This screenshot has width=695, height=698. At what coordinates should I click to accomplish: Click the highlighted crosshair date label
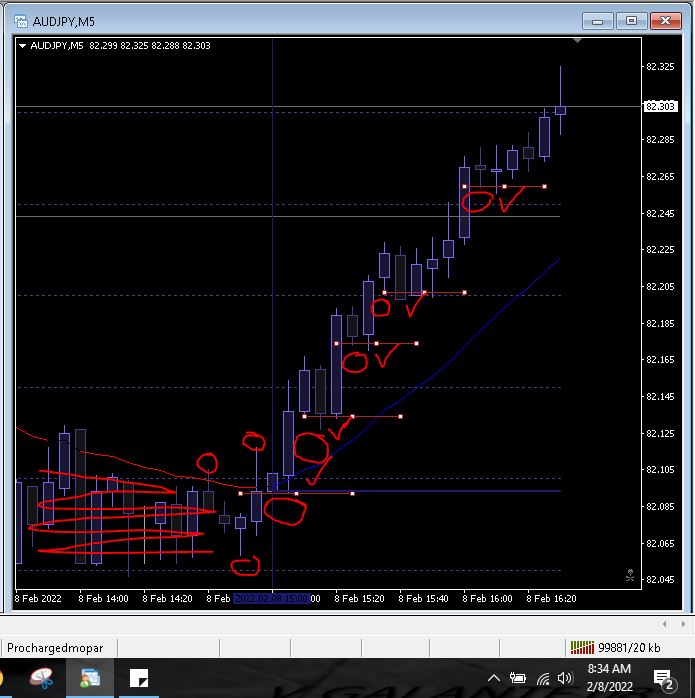tap(272, 599)
